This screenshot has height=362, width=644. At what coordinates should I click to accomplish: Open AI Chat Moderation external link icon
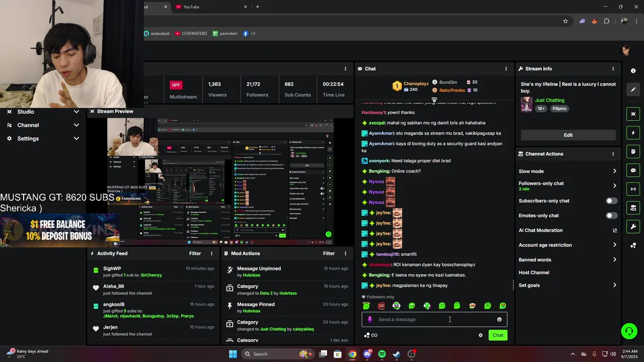coord(614,230)
